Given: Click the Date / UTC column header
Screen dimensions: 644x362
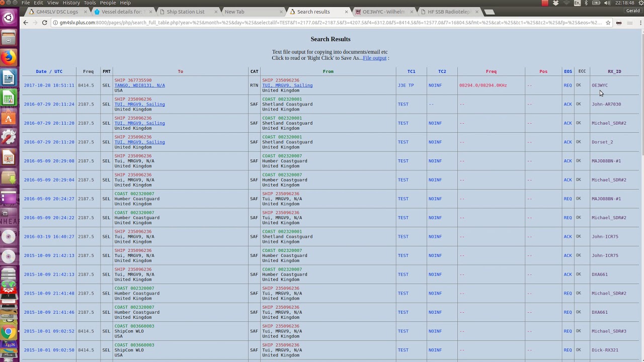Looking at the screenshot, I should [49, 71].
